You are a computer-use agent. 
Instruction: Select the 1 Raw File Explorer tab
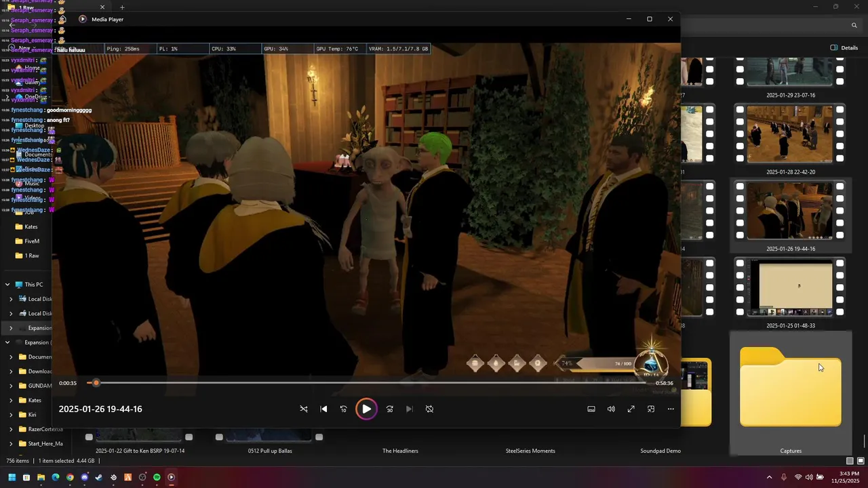coord(58,7)
